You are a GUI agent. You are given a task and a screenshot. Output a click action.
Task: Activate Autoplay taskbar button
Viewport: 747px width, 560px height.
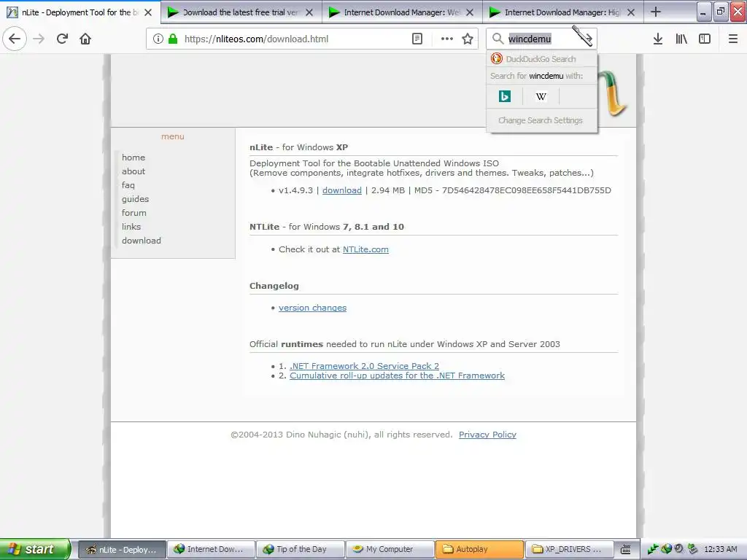point(479,550)
